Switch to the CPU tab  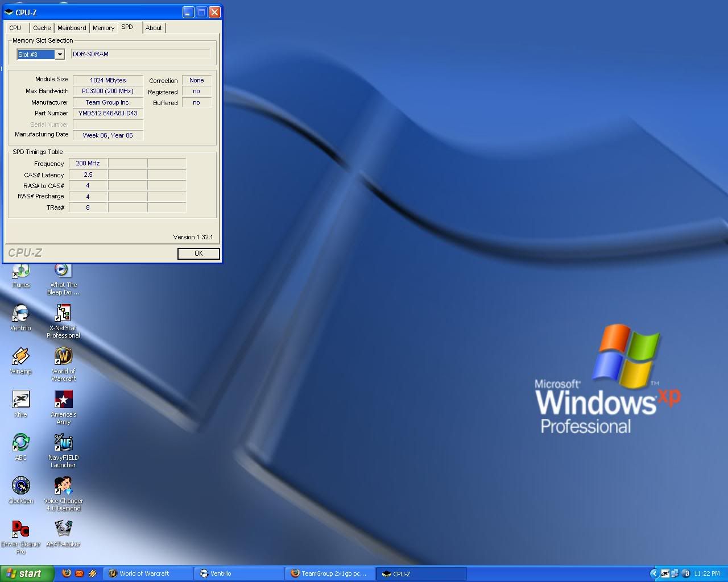(15, 28)
